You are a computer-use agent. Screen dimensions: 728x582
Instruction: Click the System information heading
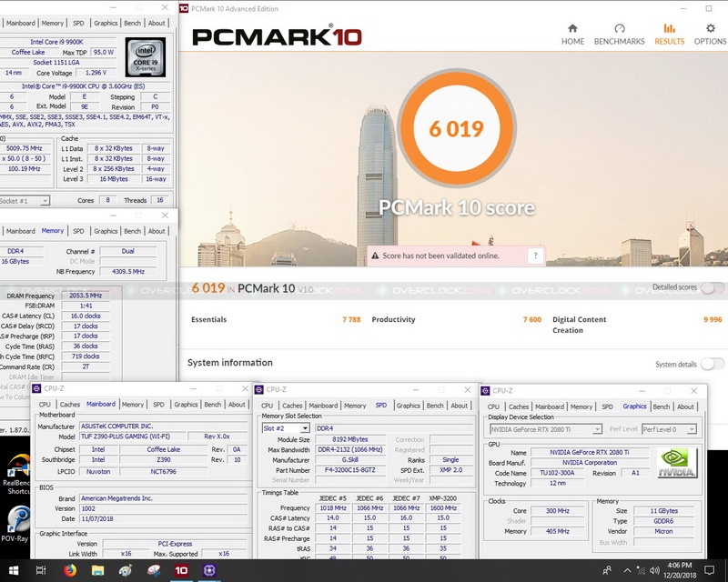tap(230, 363)
